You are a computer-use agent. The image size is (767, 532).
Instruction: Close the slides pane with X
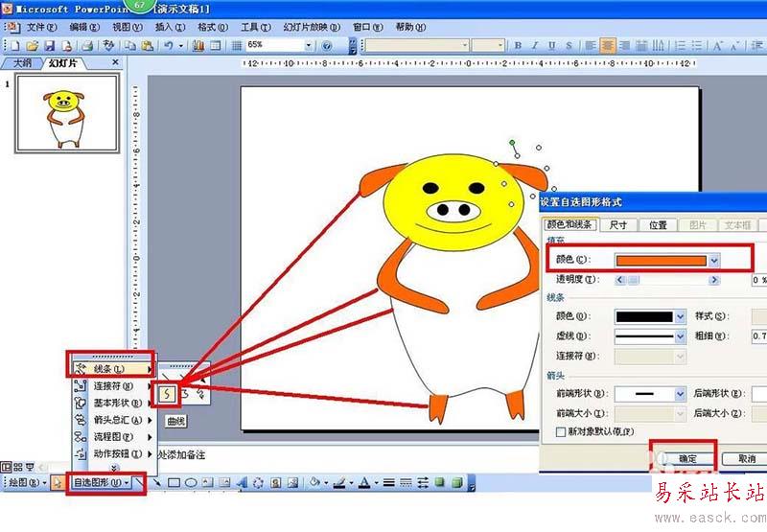115,62
